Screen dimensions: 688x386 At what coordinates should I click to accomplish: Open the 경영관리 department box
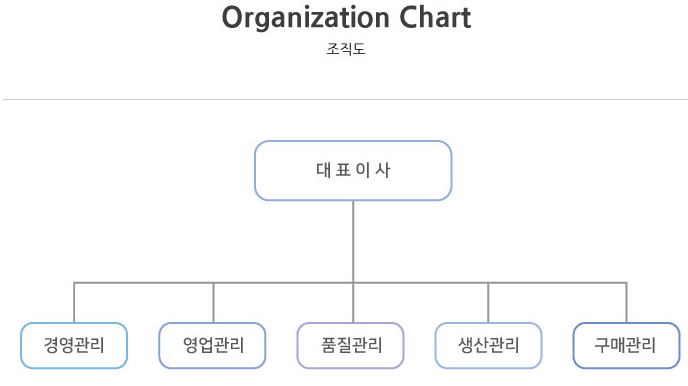(x=74, y=345)
